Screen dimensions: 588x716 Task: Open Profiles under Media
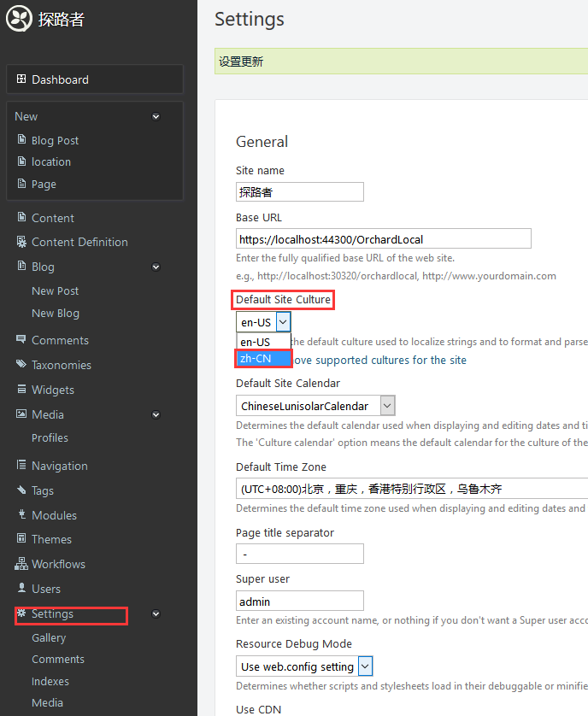coord(50,438)
